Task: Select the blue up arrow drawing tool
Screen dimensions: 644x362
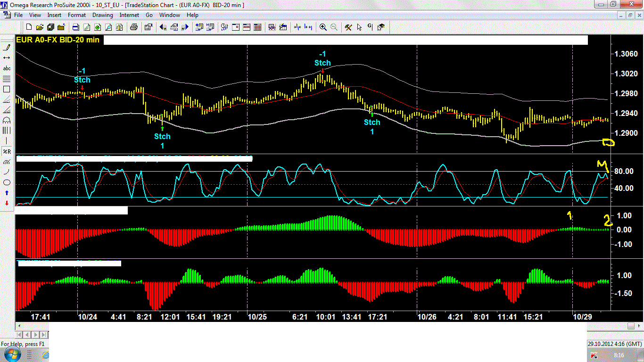Action: [7, 193]
